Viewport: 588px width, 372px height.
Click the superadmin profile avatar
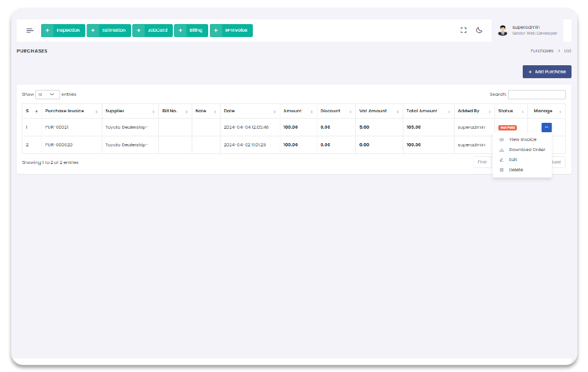click(x=502, y=31)
